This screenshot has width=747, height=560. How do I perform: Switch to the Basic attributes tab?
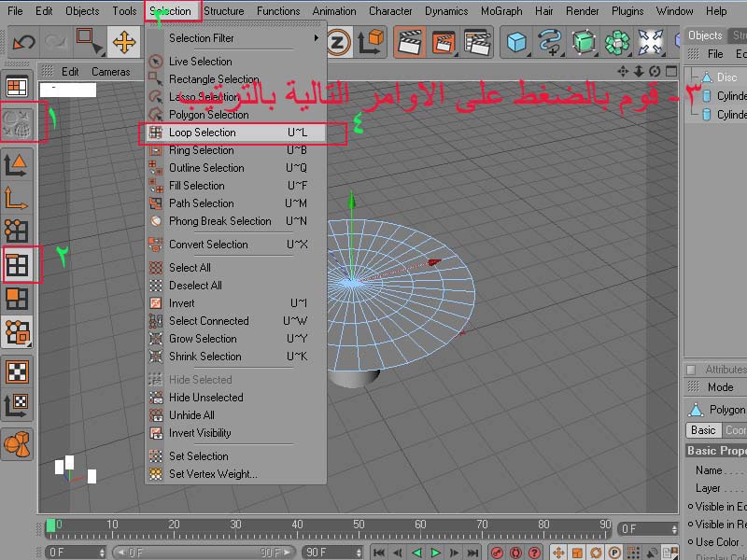pos(703,430)
